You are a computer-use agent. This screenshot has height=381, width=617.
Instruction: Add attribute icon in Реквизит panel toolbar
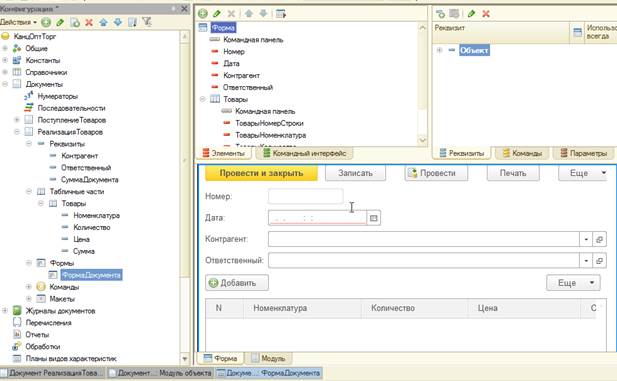tap(440, 14)
